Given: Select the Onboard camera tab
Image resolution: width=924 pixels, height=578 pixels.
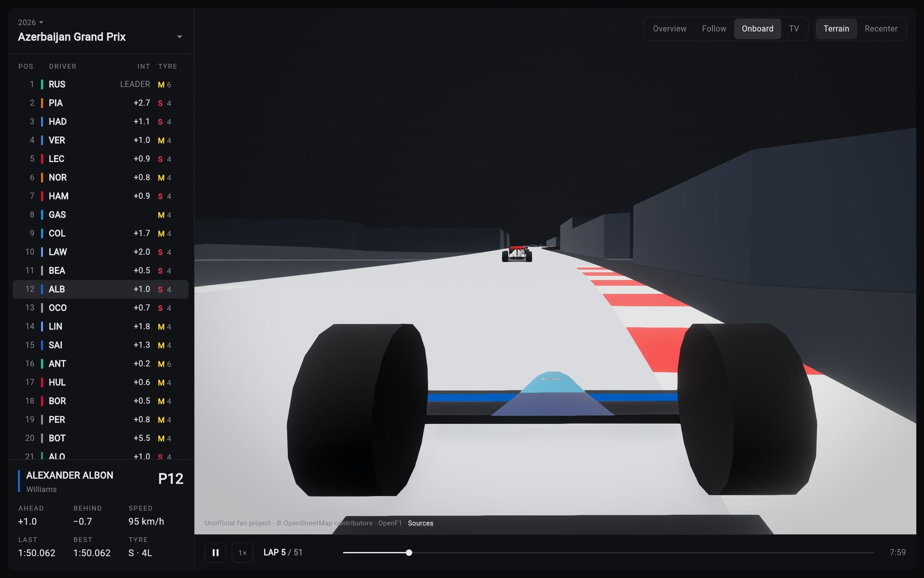Looking at the screenshot, I should click(x=757, y=29).
